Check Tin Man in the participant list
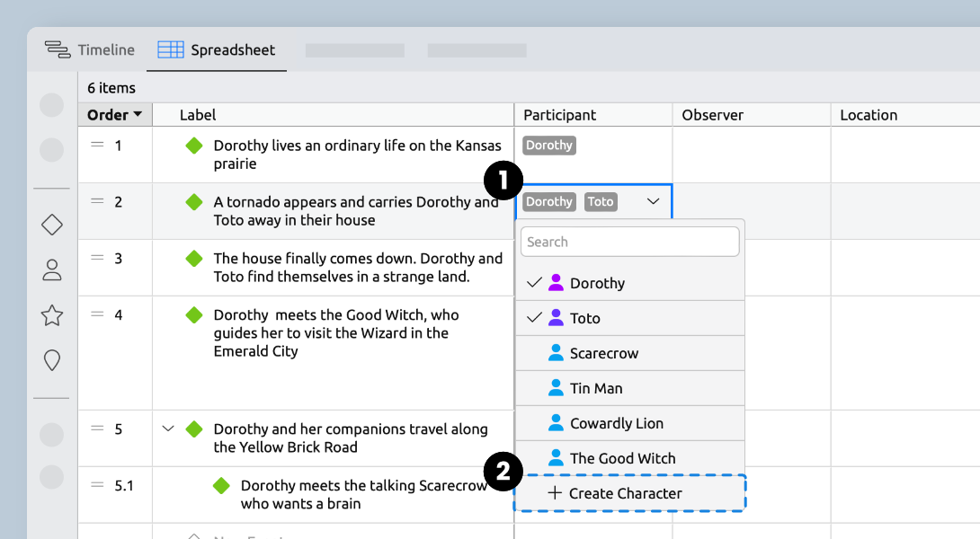 tap(630, 388)
